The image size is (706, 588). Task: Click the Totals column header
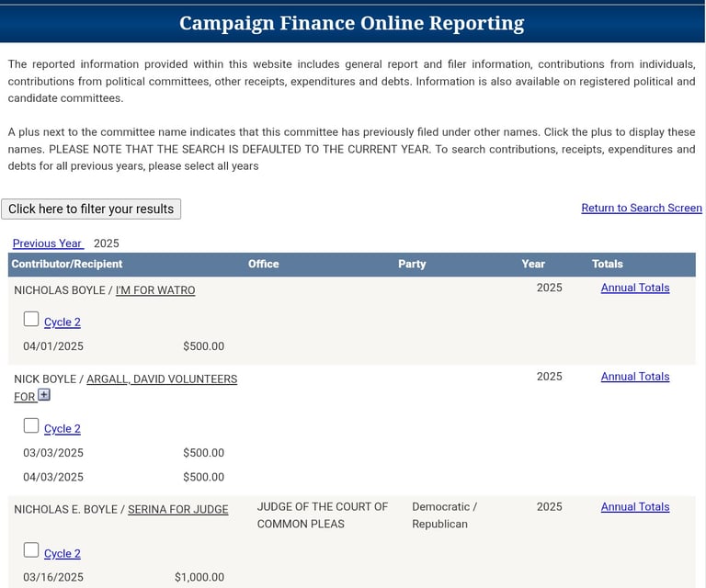click(607, 264)
